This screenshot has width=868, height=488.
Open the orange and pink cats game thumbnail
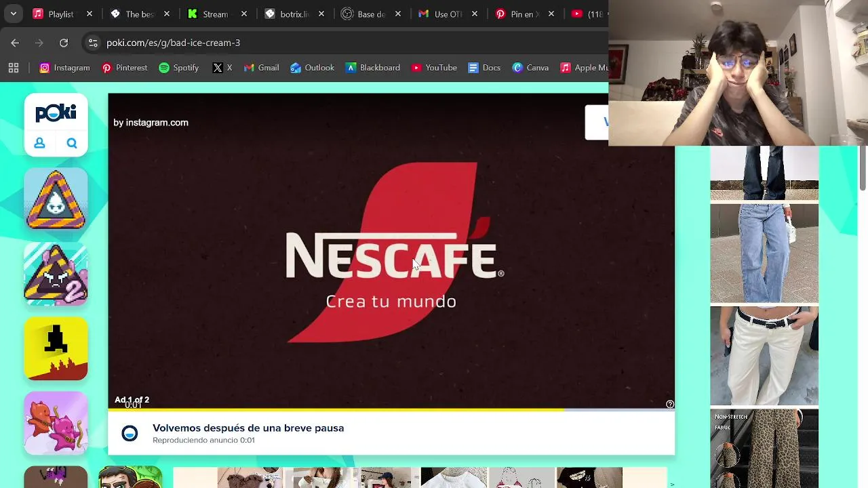[56, 423]
